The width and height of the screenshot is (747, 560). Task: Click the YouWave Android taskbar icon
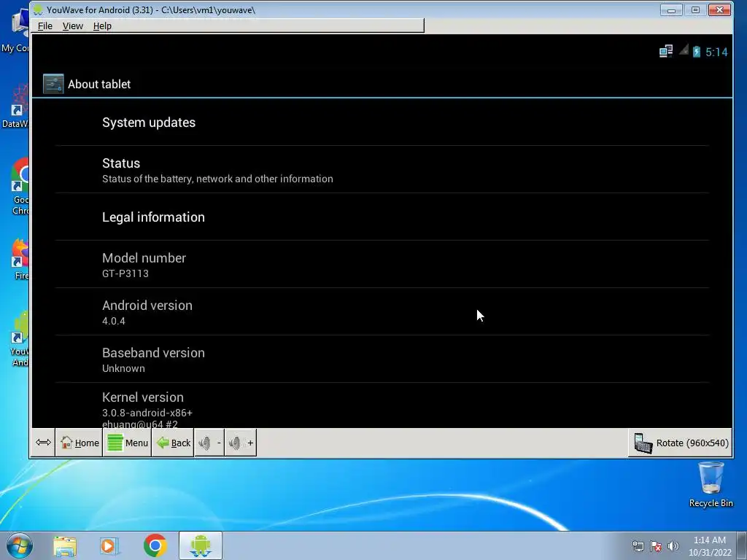(x=201, y=545)
